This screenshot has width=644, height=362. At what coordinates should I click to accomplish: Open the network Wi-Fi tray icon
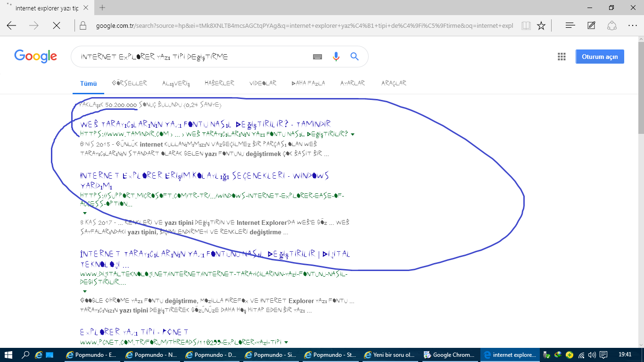[x=582, y=354]
